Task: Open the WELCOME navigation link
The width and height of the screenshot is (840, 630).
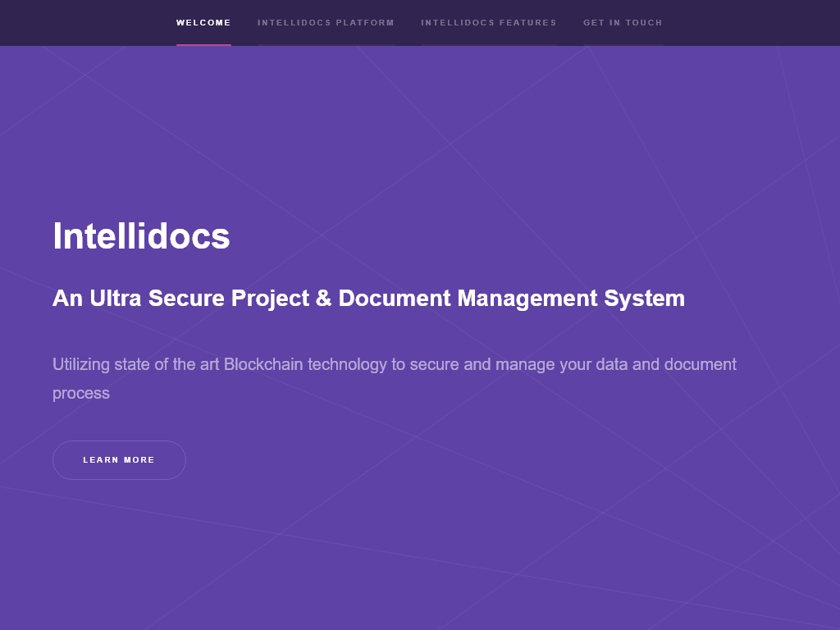Action: point(203,23)
